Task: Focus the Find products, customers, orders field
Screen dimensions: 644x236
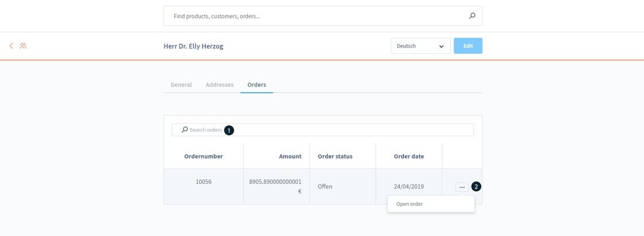Action: click(316, 16)
